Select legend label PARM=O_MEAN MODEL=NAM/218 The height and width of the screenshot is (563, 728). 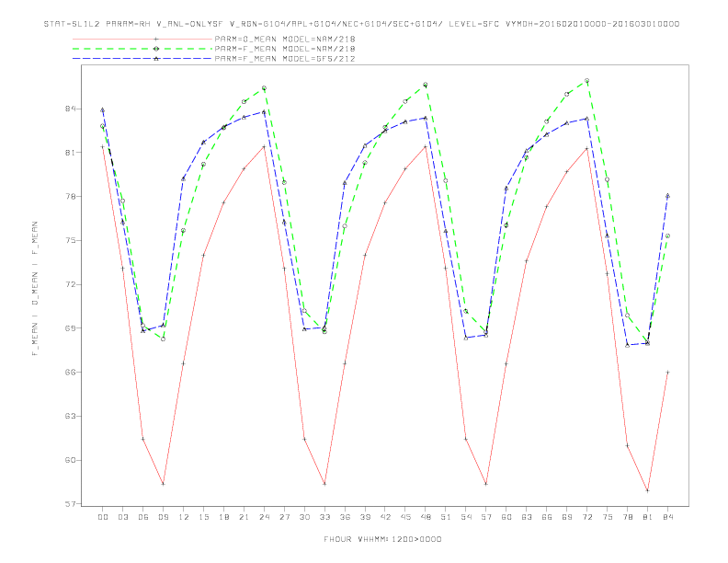285,39
